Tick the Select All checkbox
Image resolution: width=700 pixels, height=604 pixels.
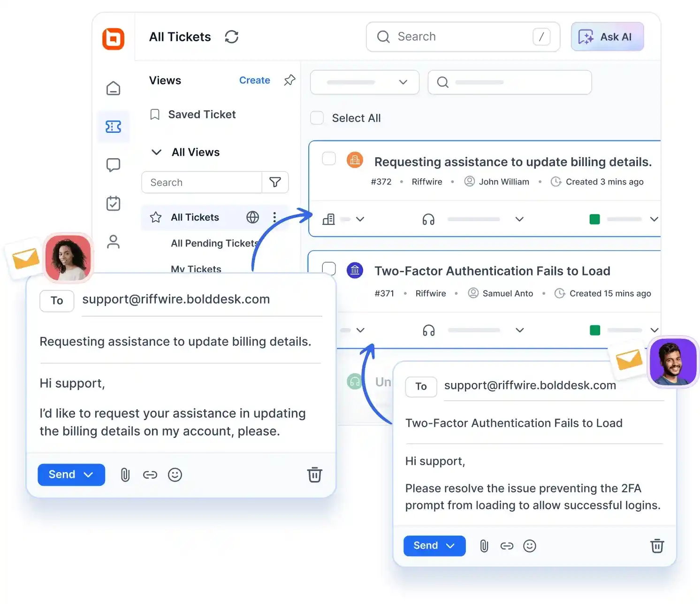317,118
